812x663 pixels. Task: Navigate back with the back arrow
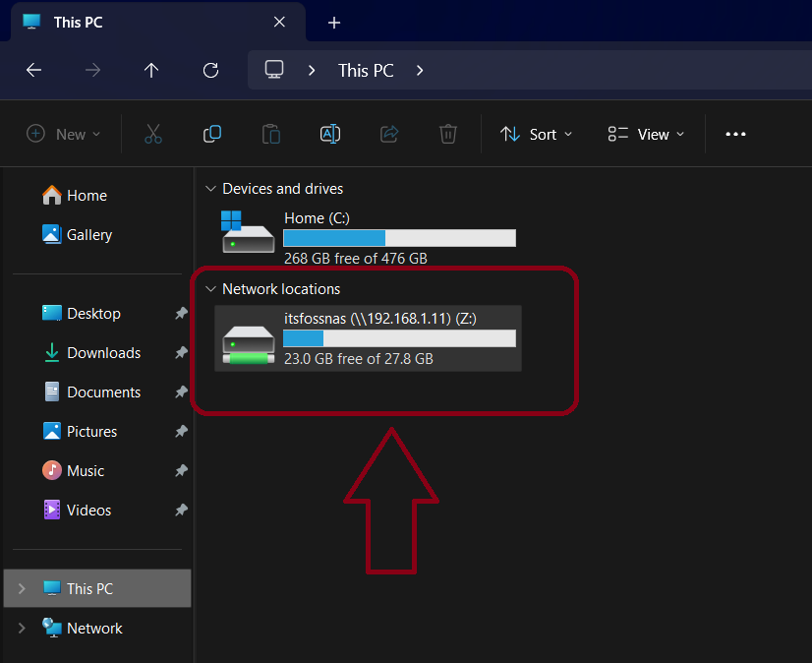[33, 70]
